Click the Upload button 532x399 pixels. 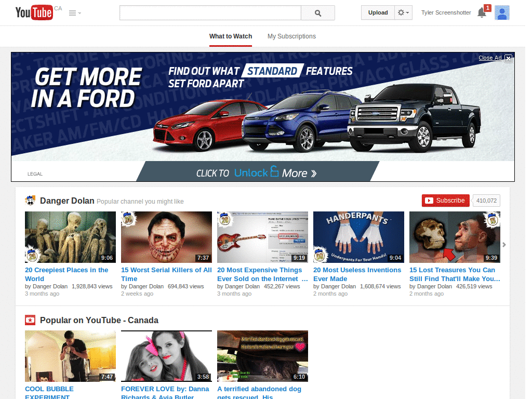click(378, 12)
